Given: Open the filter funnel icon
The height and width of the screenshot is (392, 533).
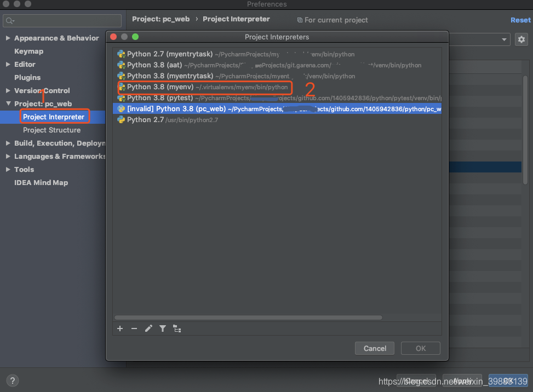Looking at the screenshot, I should pyautogui.click(x=163, y=328).
